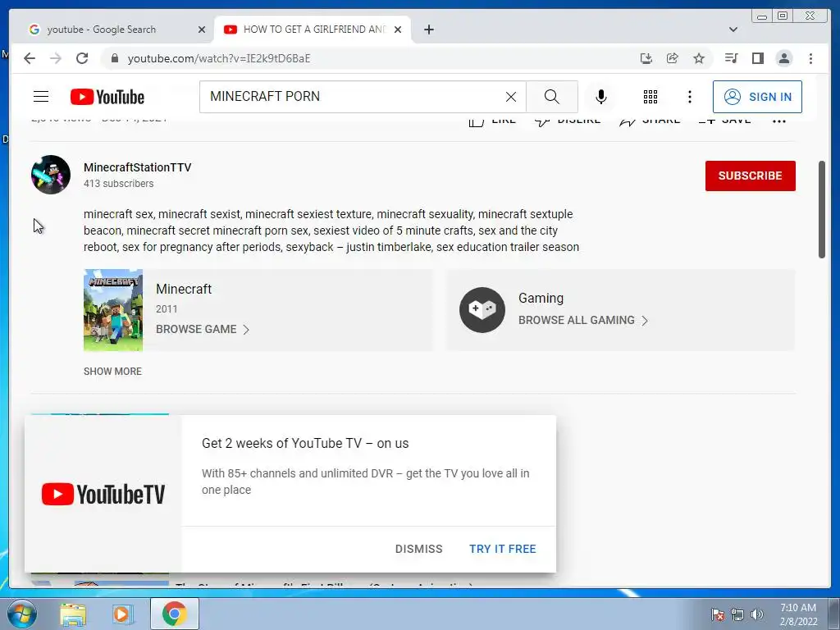The width and height of the screenshot is (840, 630).
Task: Click the Chrome taskbar icon
Action: [175, 614]
